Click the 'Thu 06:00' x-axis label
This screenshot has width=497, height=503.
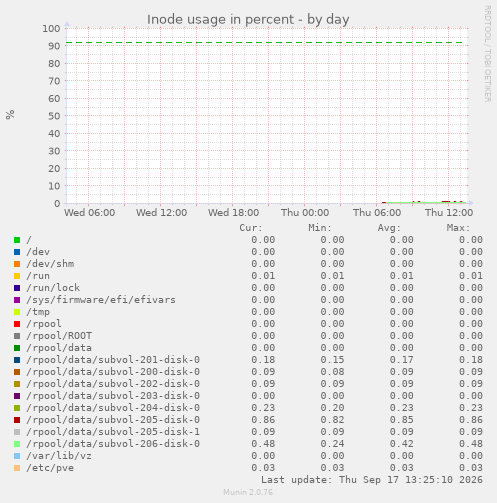pyautogui.click(x=377, y=213)
